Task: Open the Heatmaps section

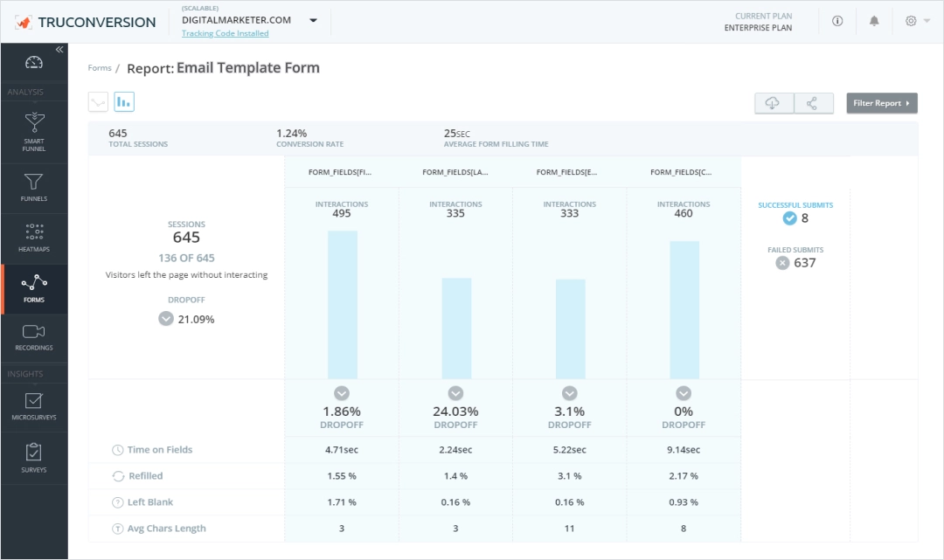Action: (x=33, y=238)
